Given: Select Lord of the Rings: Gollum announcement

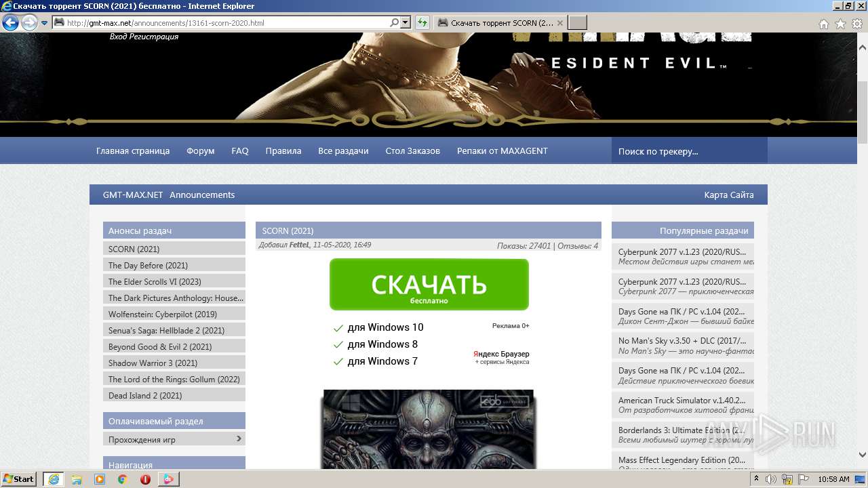Looking at the screenshot, I should [174, 379].
